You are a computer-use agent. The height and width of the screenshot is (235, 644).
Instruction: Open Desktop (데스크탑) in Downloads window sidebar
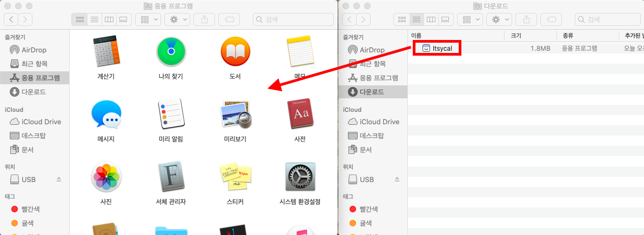[x=373, y=136]
